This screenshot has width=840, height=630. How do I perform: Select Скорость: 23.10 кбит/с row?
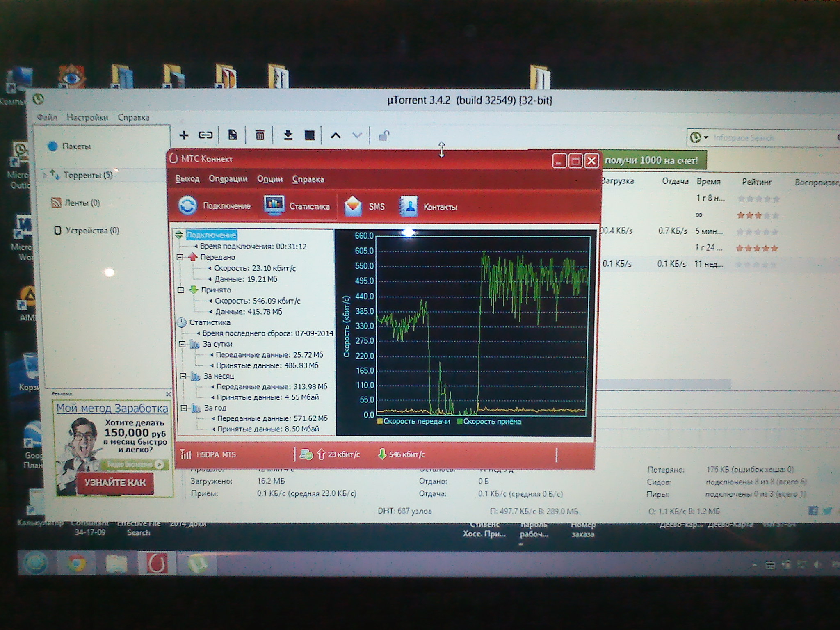point(254,268)
